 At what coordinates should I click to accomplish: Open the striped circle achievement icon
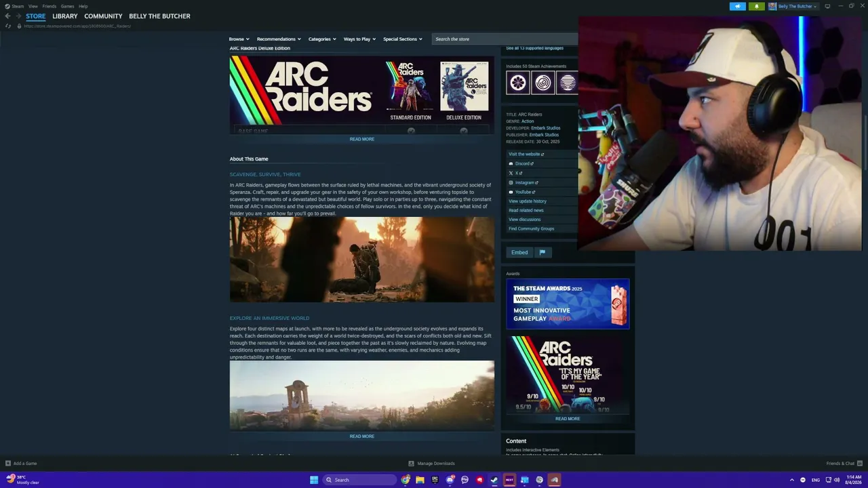(x=568, y=83)
